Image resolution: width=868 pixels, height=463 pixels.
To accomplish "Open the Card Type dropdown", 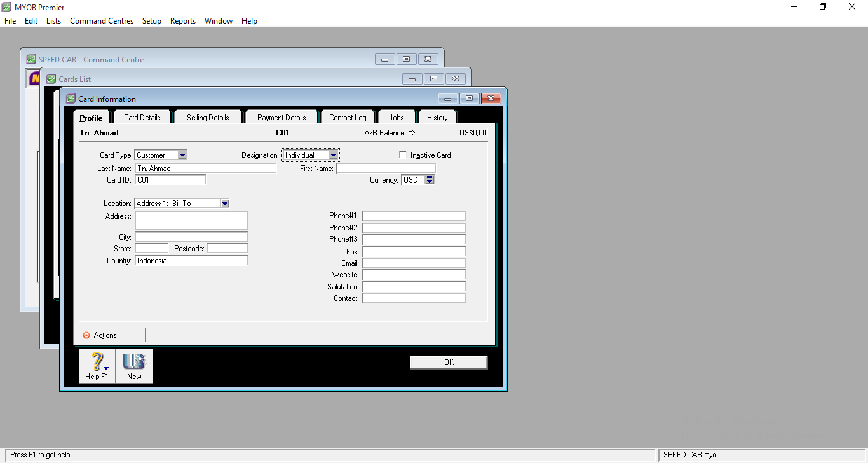I will [x=182, y=155].
